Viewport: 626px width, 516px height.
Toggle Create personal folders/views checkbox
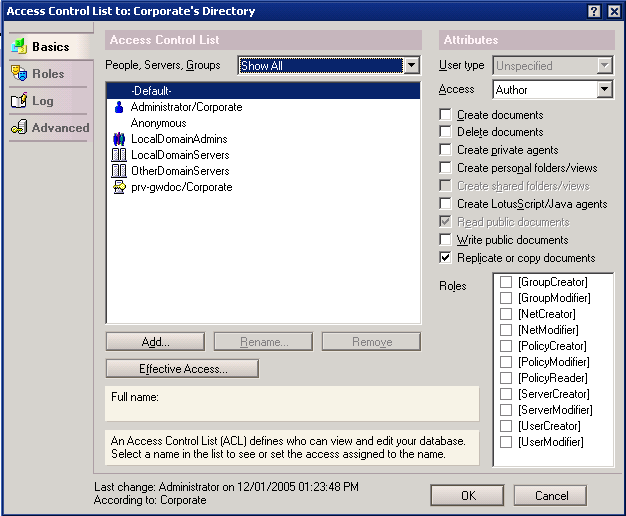coord(445,167)
